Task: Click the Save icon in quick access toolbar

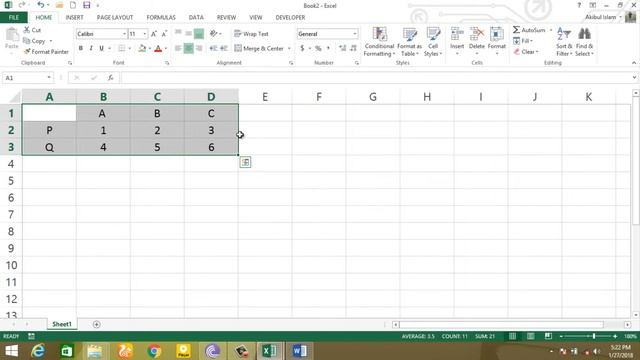Action: click(87, 5)
